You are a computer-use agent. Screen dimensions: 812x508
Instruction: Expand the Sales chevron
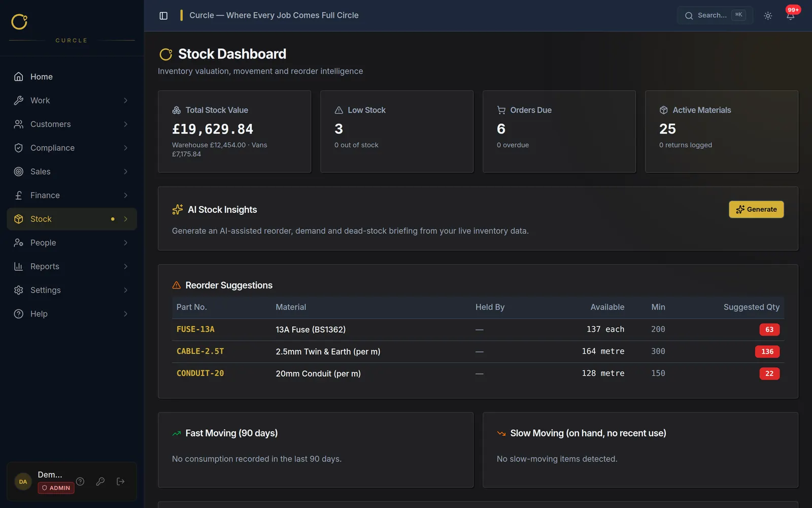point(125,172)
